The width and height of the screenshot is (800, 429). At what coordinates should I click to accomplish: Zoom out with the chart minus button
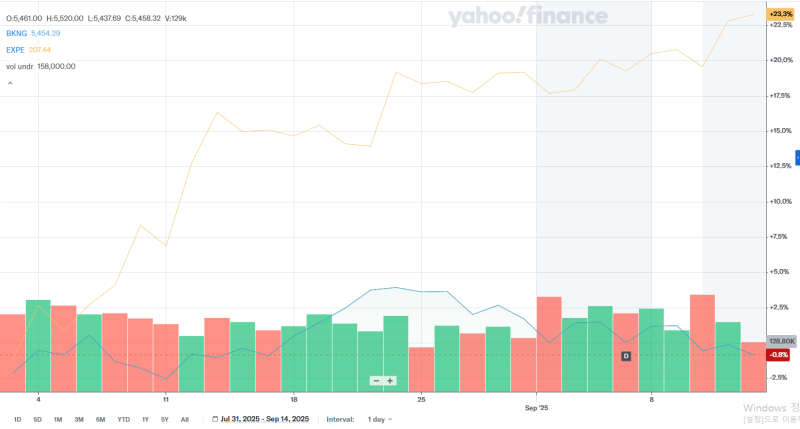(377, 380)
